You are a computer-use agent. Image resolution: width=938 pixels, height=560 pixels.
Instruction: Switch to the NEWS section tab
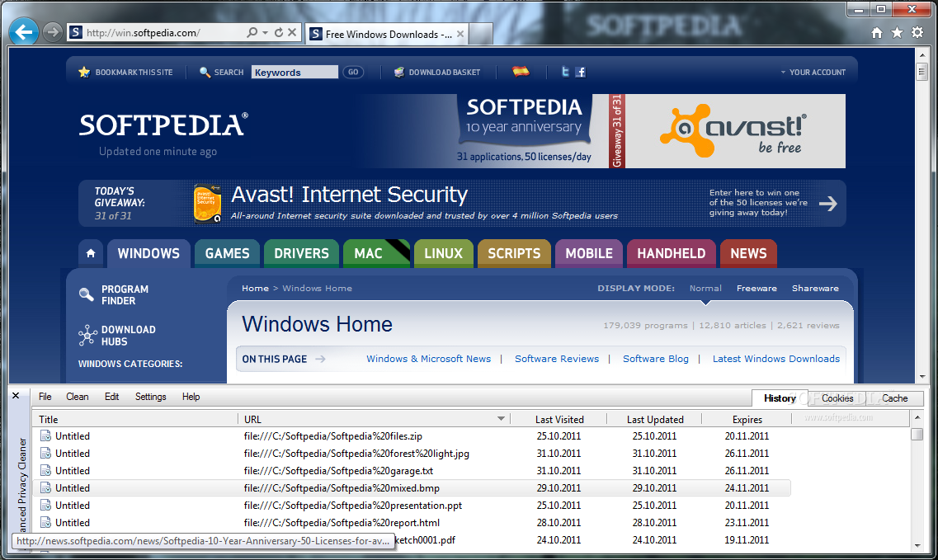click(x=748, y=253)
